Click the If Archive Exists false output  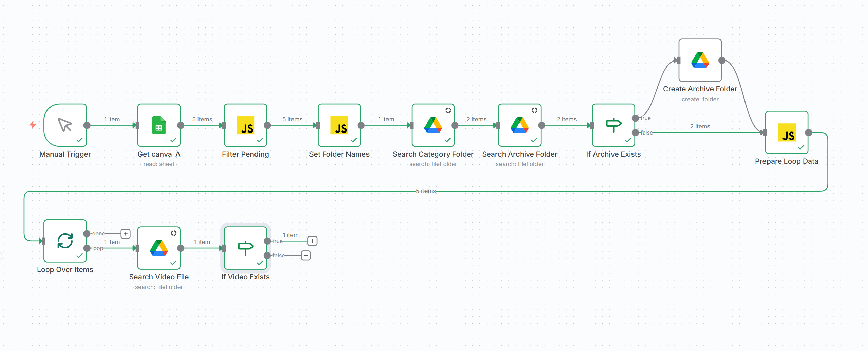pyautogui.click(x=635, y=133)
